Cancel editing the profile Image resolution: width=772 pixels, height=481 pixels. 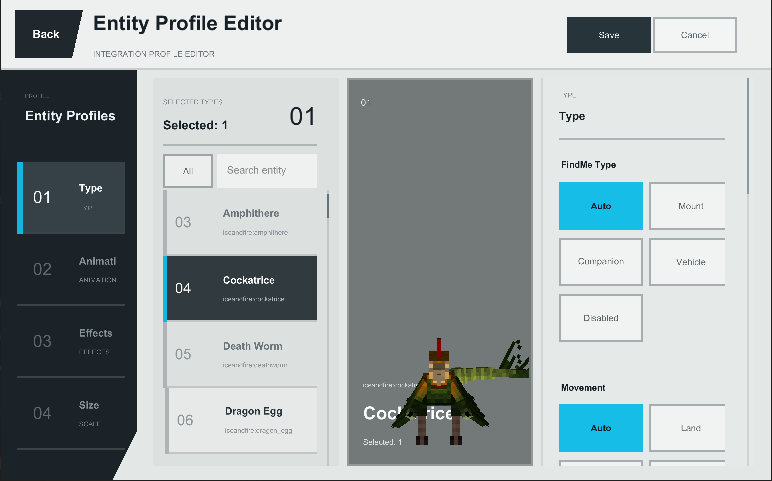(x=695, y=35)
